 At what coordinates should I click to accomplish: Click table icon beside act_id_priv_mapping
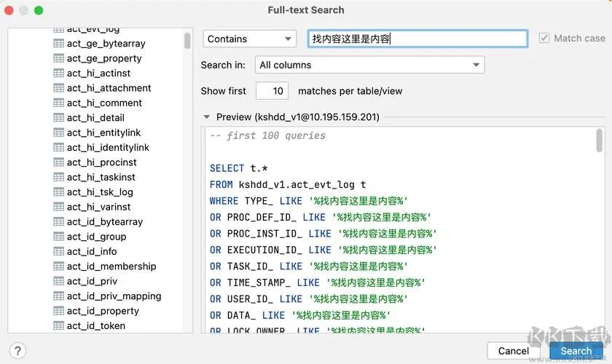click(58, 296)
